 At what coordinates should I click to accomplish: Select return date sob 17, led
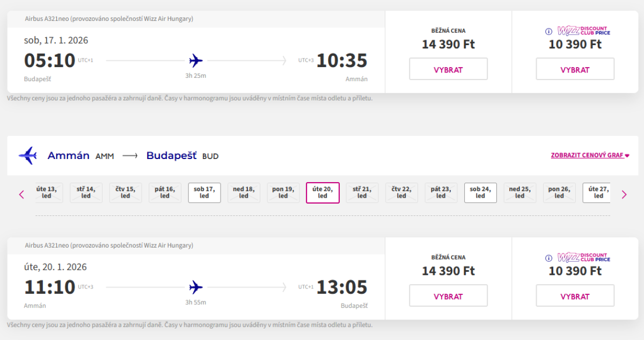pyautogui.click(x=204, y=192)
